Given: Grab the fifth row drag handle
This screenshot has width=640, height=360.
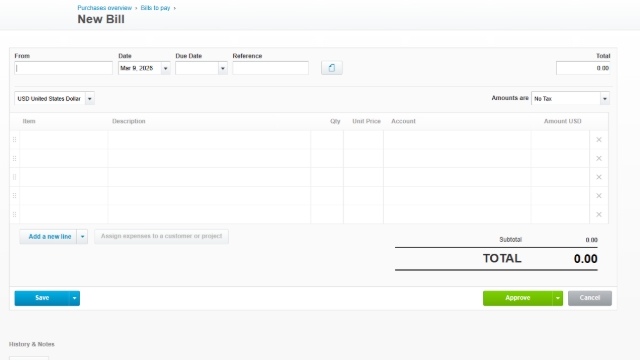Looking at the screenshot, I should [x=14, y=215].
